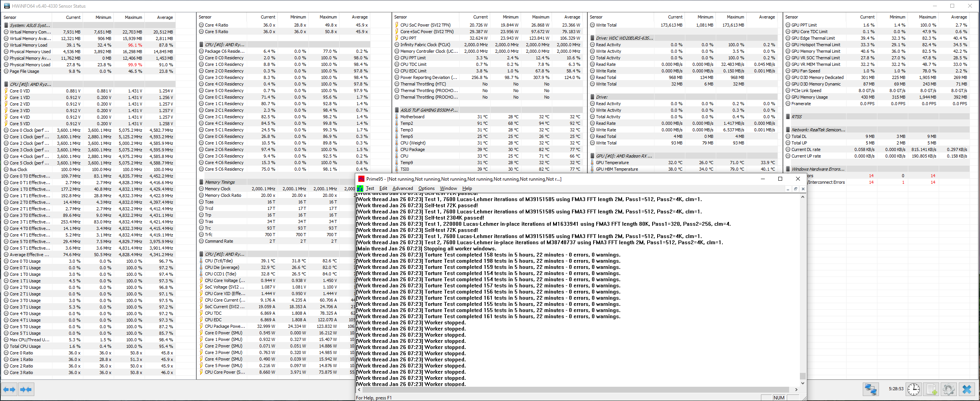Click the expand sensor columns arrows button
Image resolution: width=980 pixels, height=401 pixels.
pyautogui.click(x=9, y=389)
